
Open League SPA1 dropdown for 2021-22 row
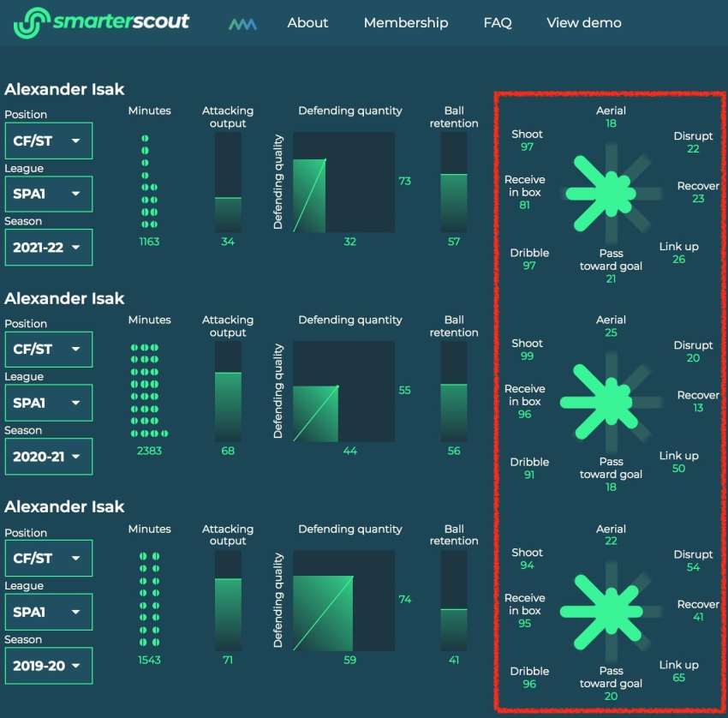tap(49, 194)
